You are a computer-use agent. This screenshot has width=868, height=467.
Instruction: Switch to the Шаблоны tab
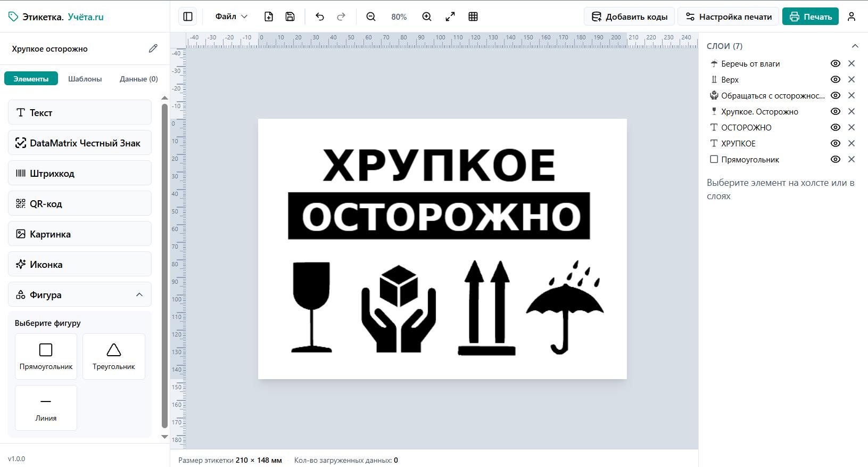[85, 79]
